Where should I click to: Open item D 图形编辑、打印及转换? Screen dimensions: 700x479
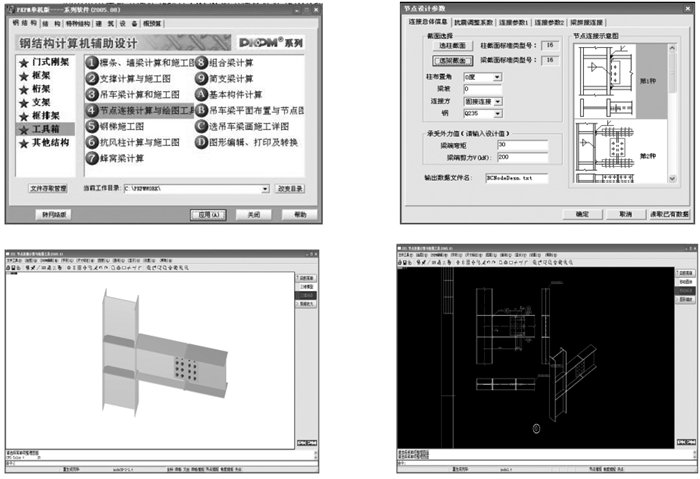[x=249, y=141]
